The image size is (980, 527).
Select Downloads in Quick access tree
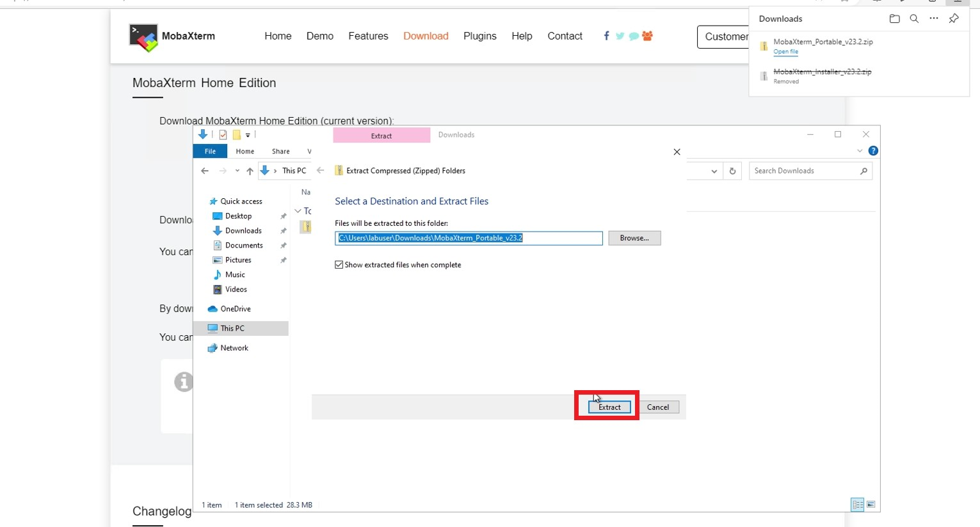[243, 231]
